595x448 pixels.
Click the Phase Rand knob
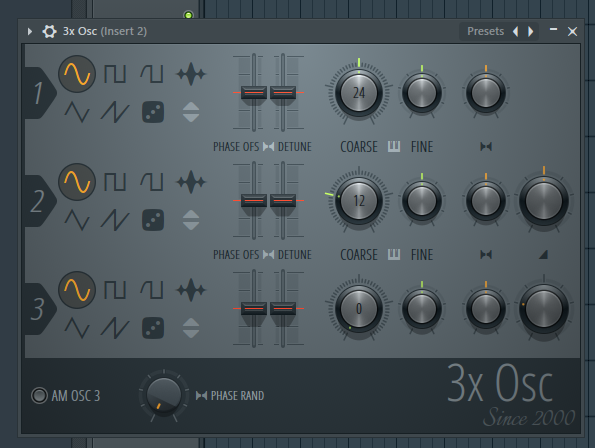click(x=164, y=395)
